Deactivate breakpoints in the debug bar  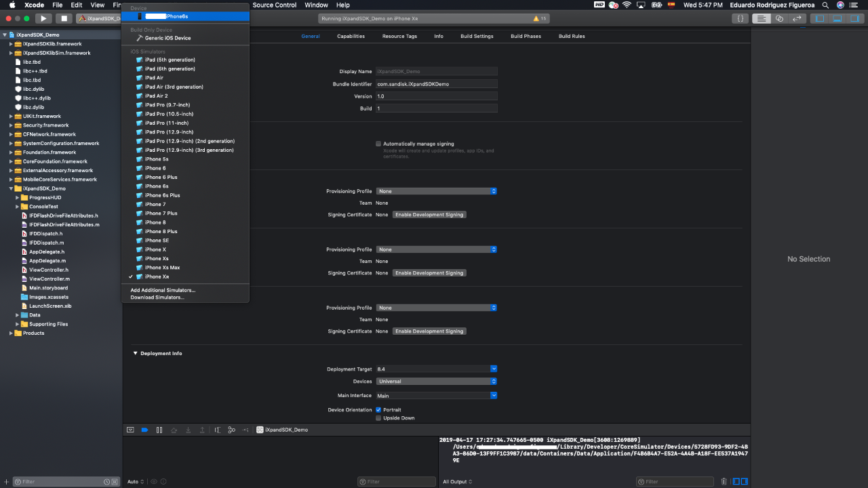tap(144, 430)
